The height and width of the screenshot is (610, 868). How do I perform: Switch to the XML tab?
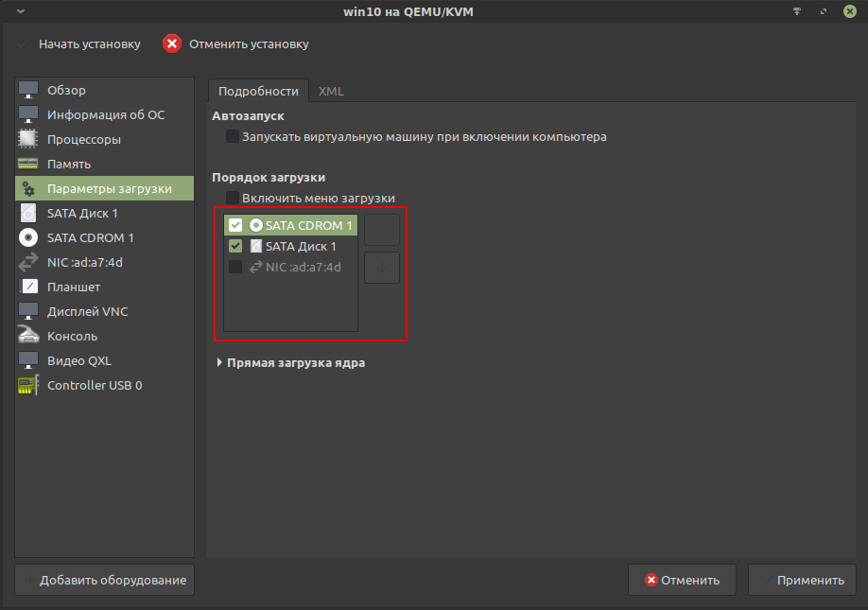(331, 92)
